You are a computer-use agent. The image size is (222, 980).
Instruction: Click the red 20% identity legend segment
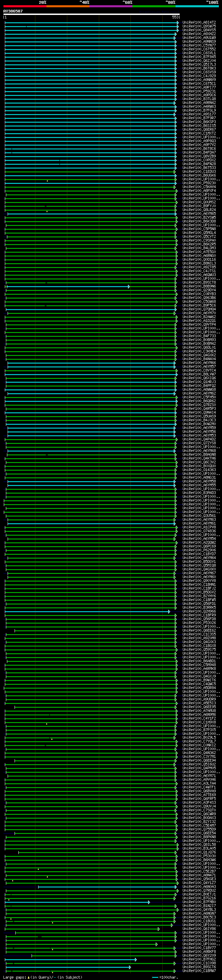(25, 6)
